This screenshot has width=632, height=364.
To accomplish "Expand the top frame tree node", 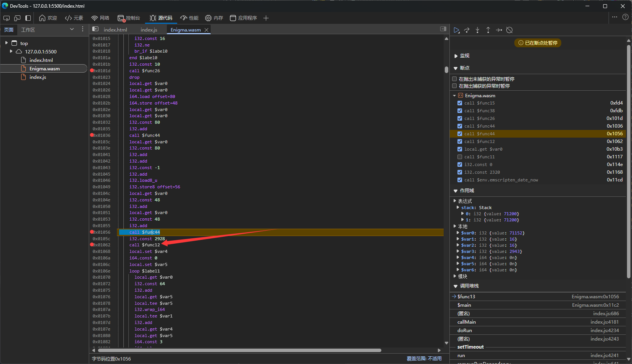I will tap(7, 43).
